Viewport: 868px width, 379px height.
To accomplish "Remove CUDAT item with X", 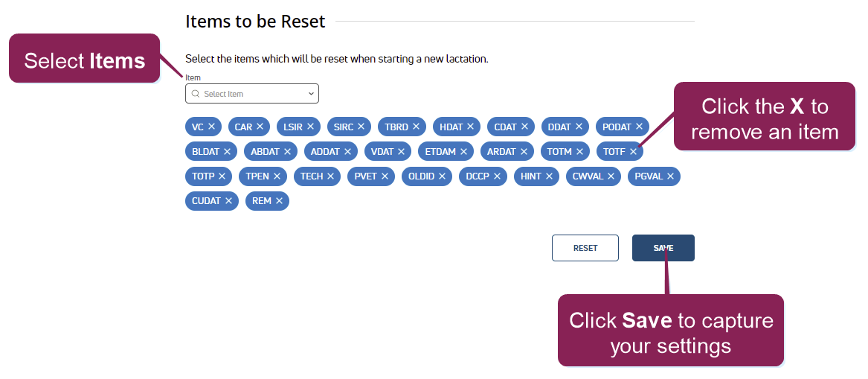I will 228,201.
